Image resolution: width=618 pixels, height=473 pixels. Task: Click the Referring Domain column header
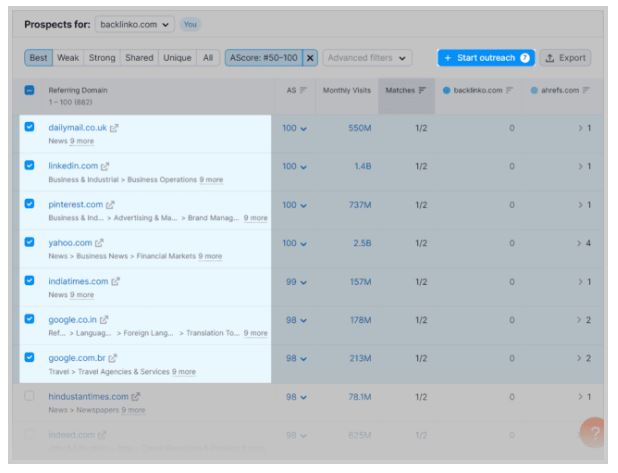click(x=78, y=90)
